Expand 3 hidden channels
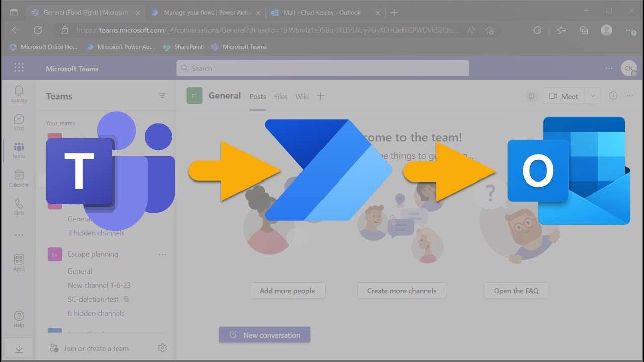644x362 pixels. pos(96,233)
